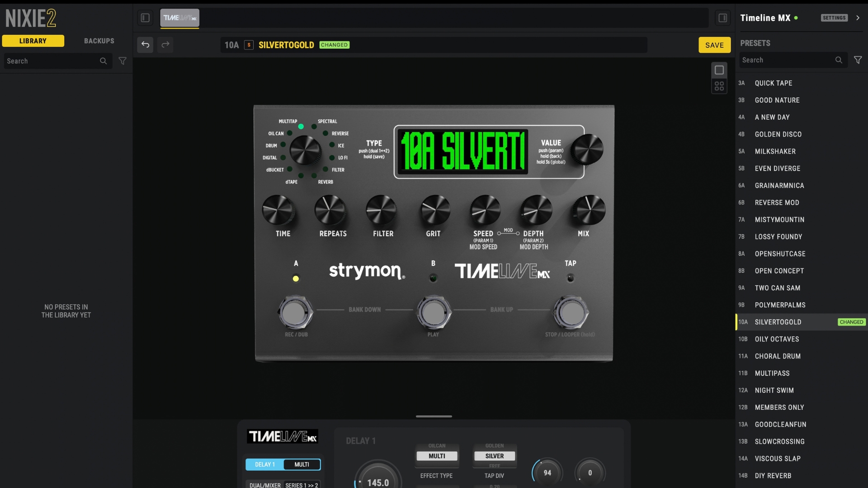This screenshot has width=868, height=488.
Task: Open the SETTINGS button
Action: pyautogui.click(x=834, y=18)
